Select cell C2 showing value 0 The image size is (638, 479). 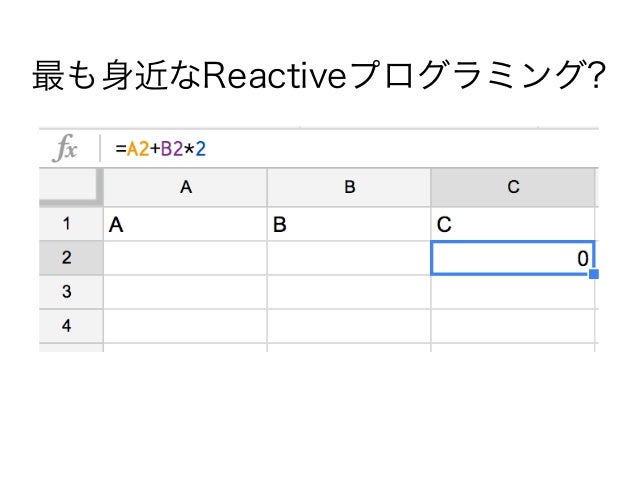(x=513, y=258)
